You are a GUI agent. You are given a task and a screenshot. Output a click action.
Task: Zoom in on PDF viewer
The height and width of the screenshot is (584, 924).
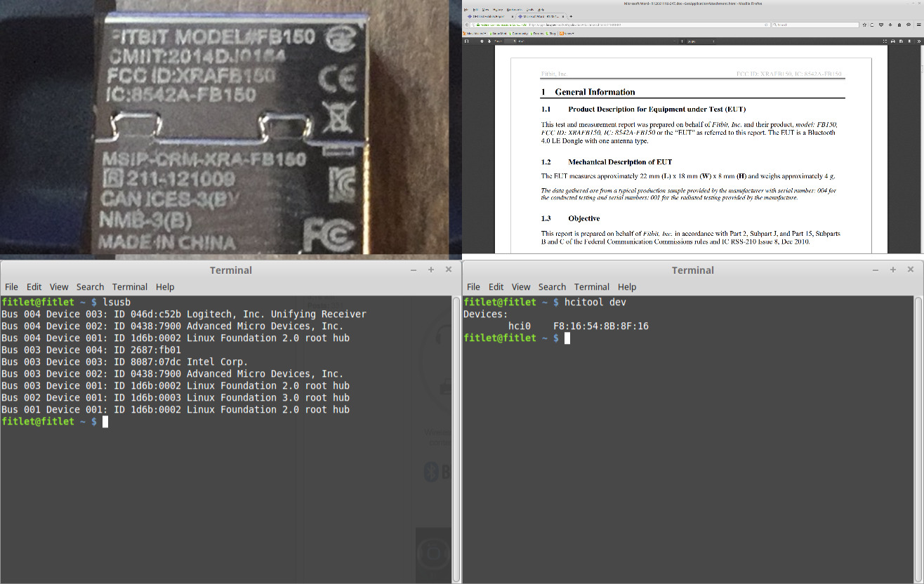click(x=682, y=41)
